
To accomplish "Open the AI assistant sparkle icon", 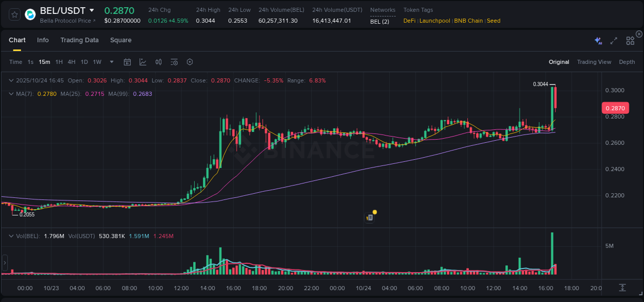I will tap(598, 40).
